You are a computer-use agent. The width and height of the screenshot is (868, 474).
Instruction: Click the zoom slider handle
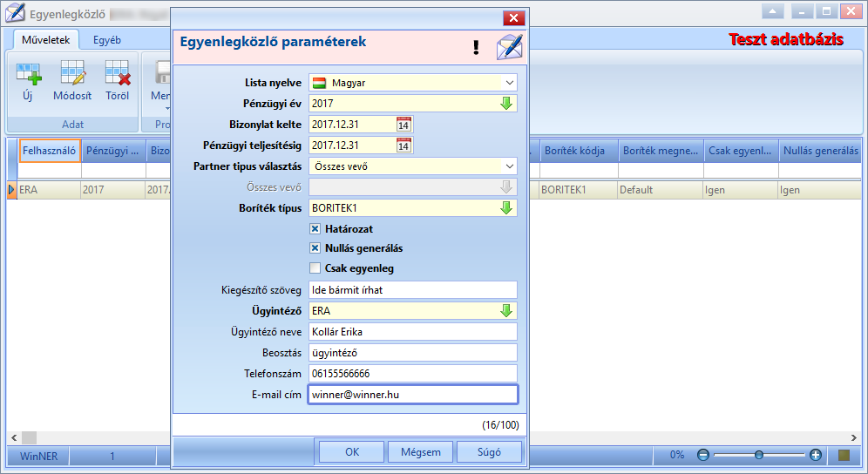[759, 455]
